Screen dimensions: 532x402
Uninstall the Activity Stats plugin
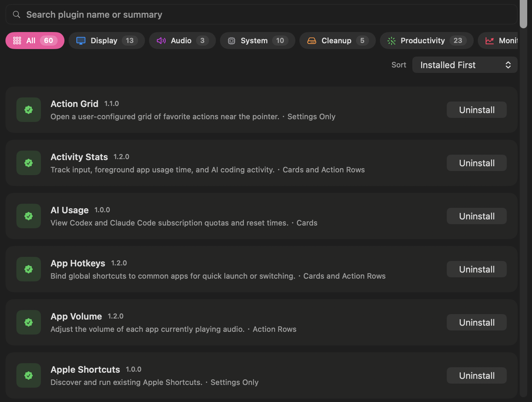click(477, 163)
